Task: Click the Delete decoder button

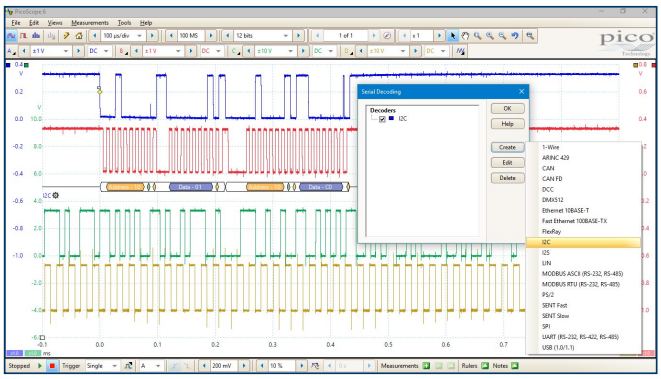Action: point(508,178)
